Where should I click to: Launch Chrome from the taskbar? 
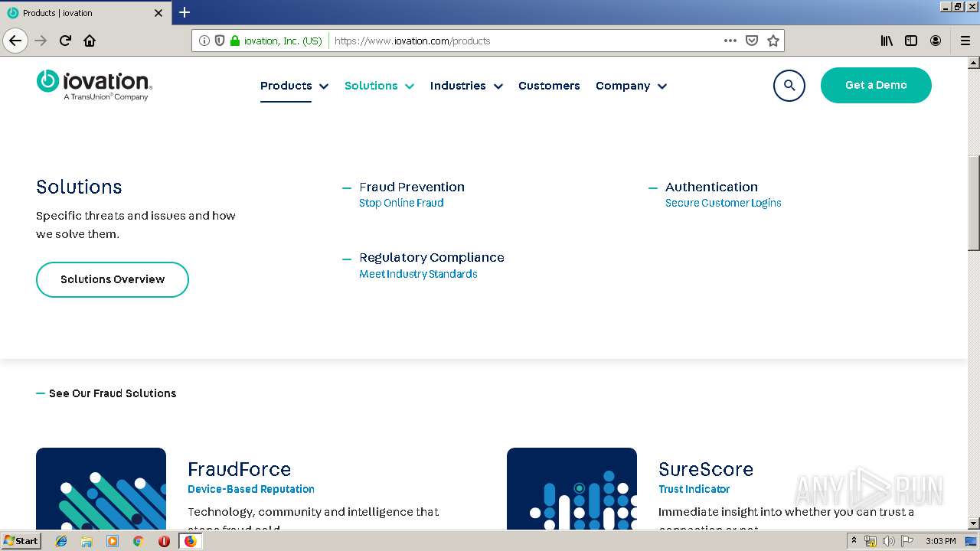[138, 541]
